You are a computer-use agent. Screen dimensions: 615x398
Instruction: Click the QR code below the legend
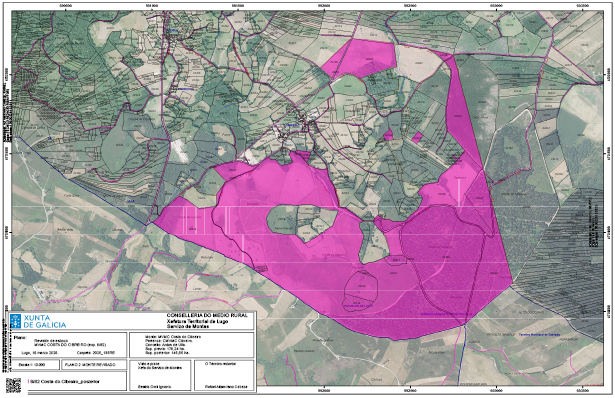tap(13, 385)
